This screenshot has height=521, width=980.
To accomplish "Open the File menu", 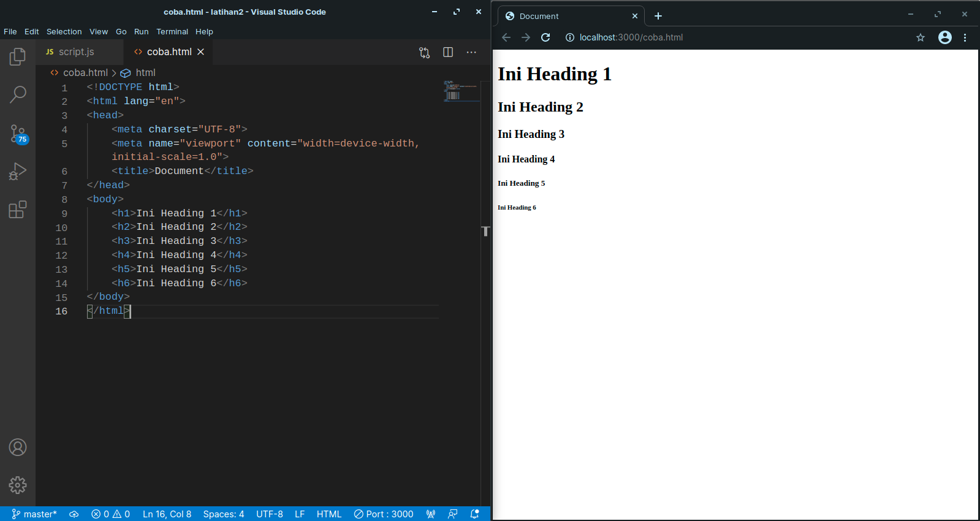I will (10, 32).
